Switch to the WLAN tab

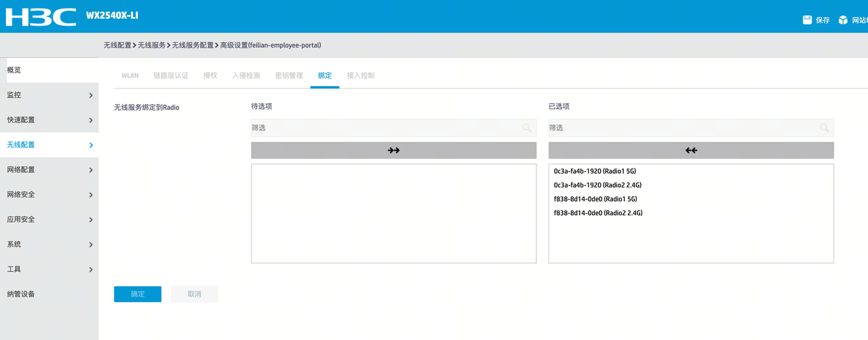[130, 75]
